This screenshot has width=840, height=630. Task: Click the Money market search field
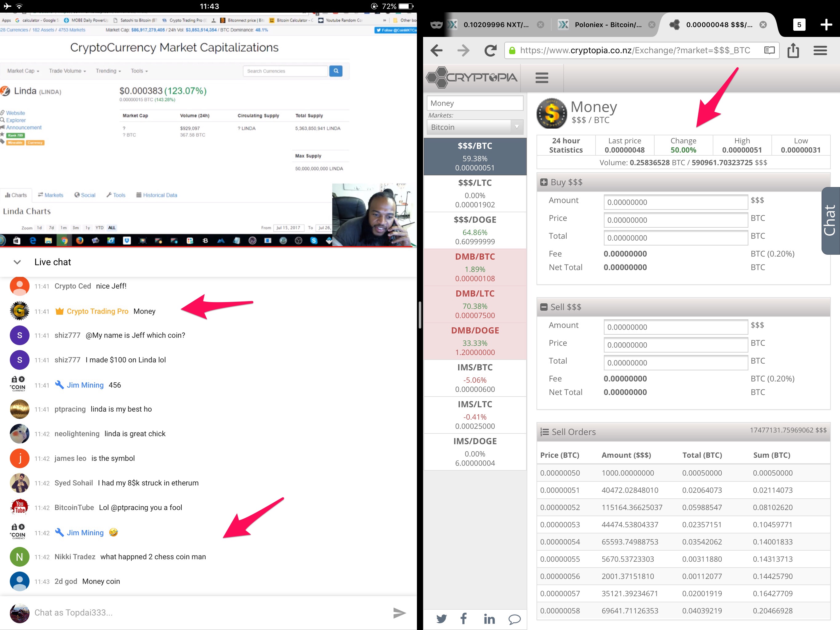[475, 103]
